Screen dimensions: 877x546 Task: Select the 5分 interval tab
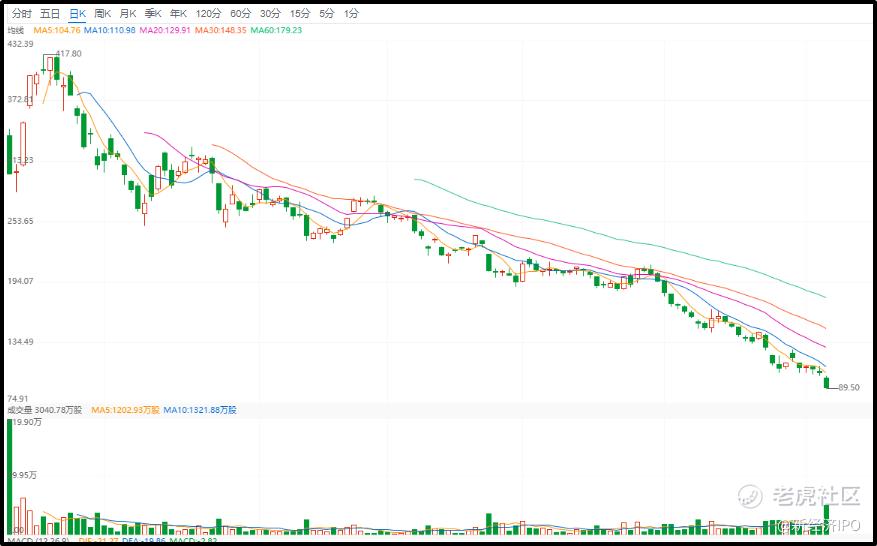point(327,13)
